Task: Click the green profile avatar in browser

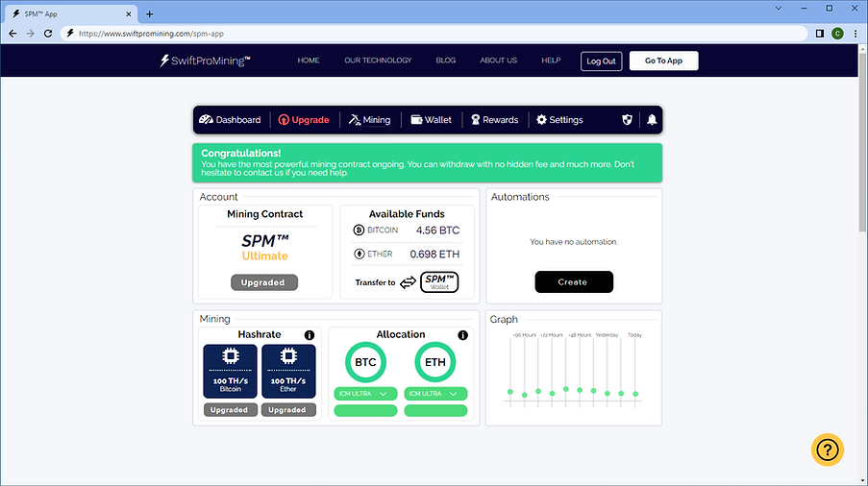Action: coord(837,34)
